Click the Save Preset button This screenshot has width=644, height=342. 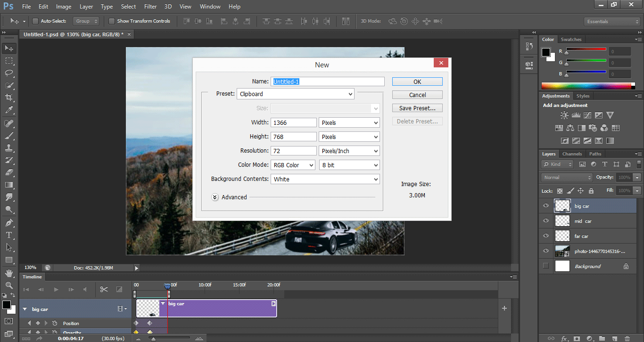coord(417,108)
